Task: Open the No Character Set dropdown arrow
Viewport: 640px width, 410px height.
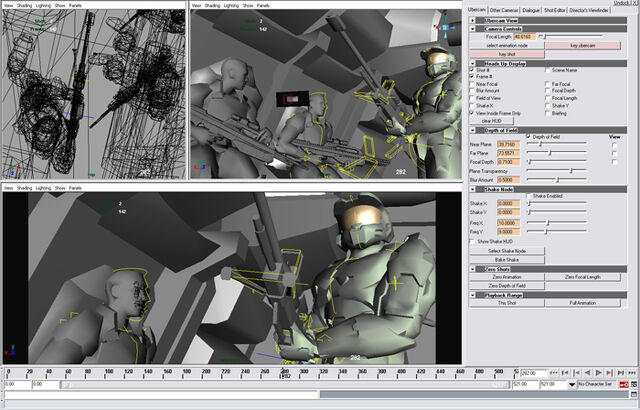Action: (x=572, y=384)
